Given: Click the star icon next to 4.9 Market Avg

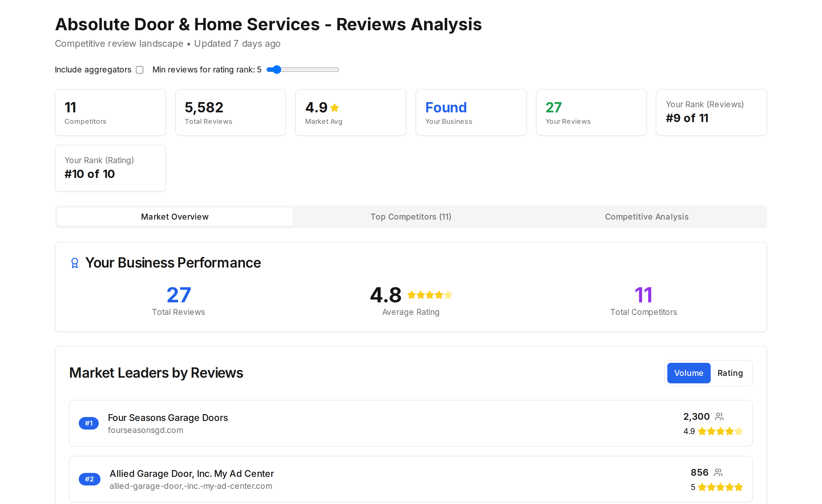Looking at the screenshot, I should [x=335, y=107].
